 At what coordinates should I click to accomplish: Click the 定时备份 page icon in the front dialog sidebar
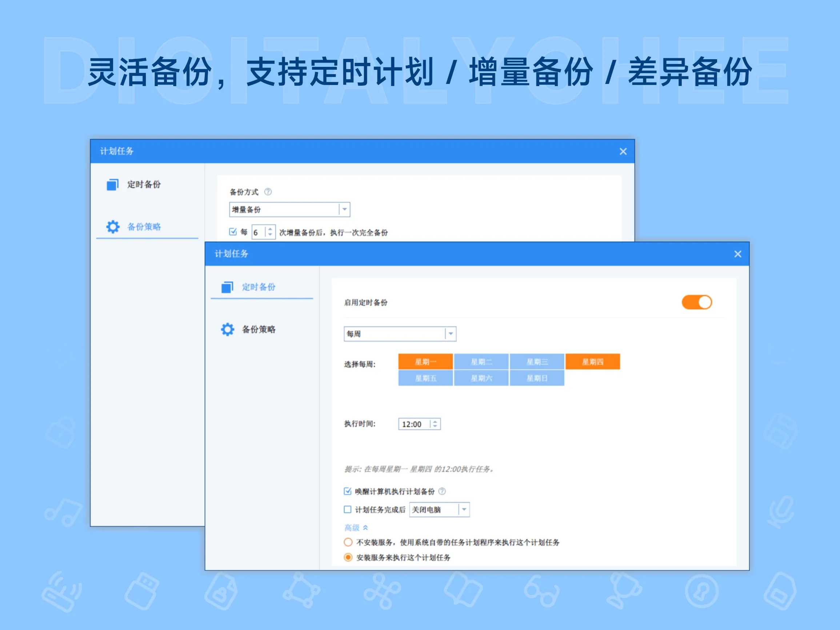(228, 287)
